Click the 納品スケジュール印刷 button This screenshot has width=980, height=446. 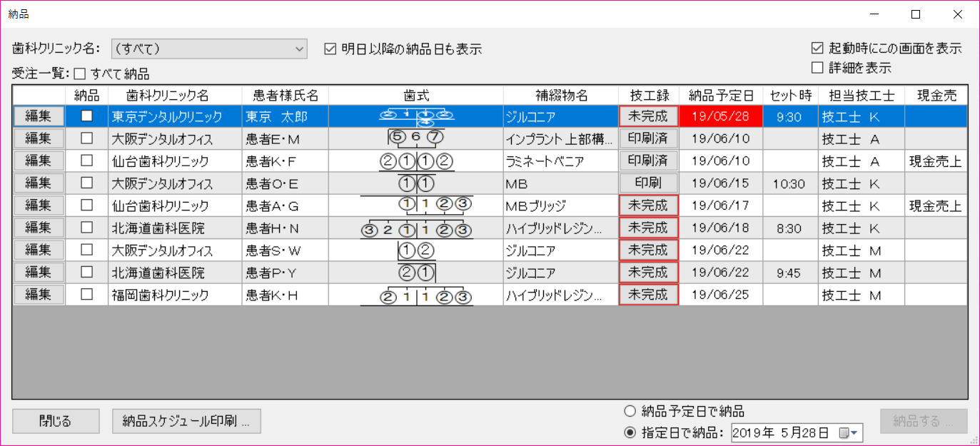pos(186,421)
